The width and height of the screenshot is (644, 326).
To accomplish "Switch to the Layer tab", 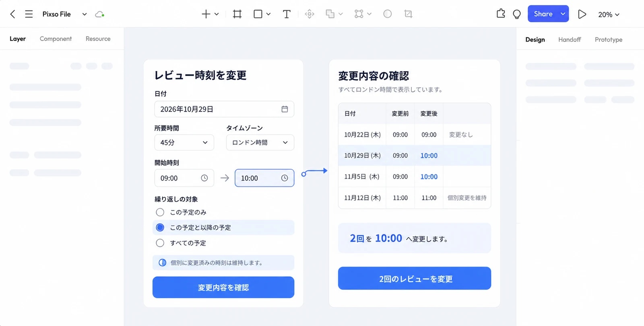I will pos(18,39).
